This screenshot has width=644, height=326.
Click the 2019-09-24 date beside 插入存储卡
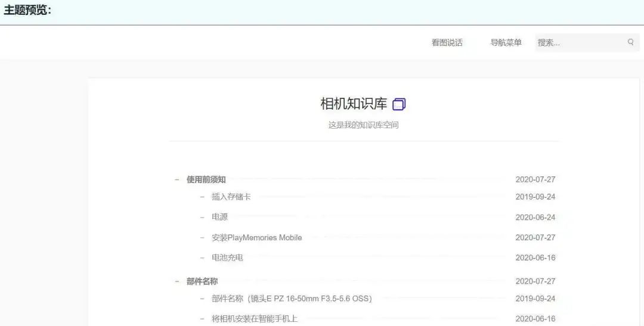coord(535,197)
